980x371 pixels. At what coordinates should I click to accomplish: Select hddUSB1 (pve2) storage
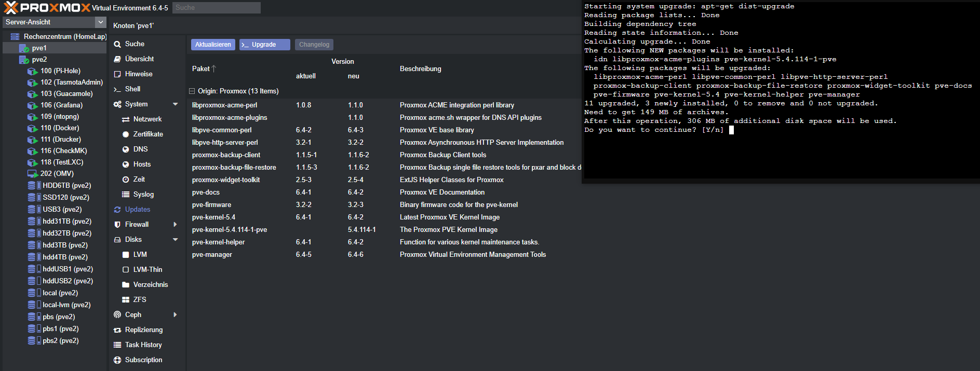(68, 269)
